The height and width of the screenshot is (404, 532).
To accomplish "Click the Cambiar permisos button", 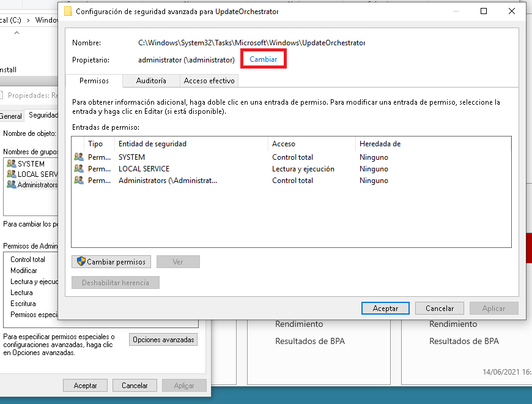I will (111, 262).
